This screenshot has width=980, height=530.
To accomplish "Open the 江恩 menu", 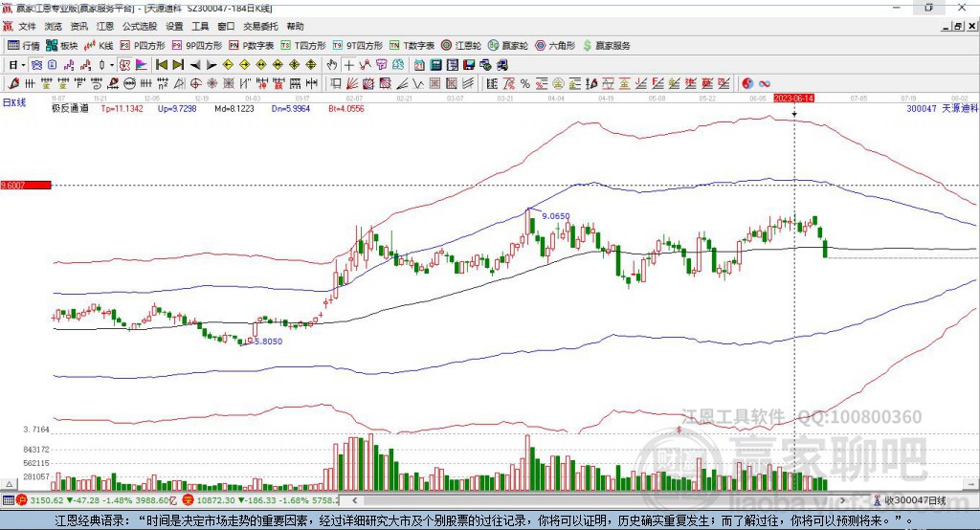I will click(105, 26).
